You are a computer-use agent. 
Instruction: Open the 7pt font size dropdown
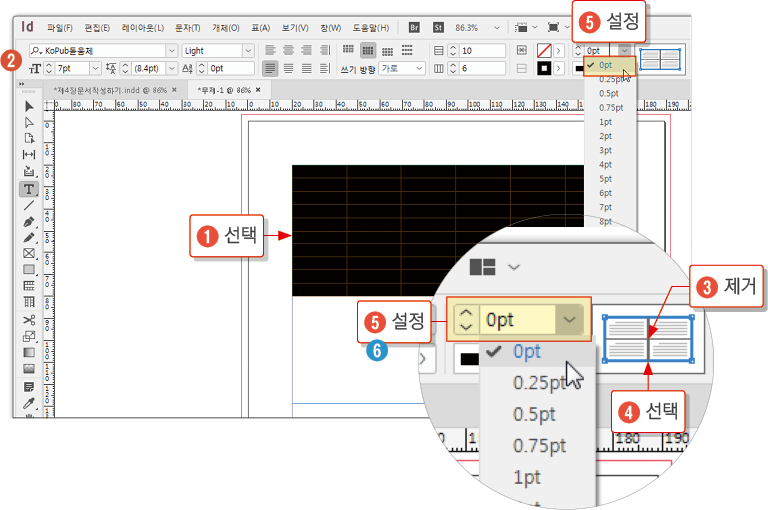click(96, 68)
